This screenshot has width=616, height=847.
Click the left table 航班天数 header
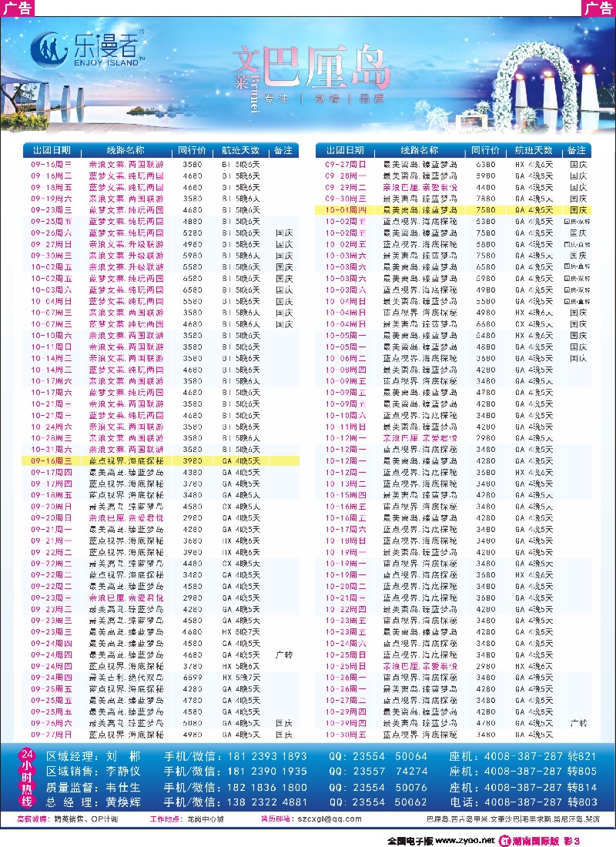click(241, 150)
